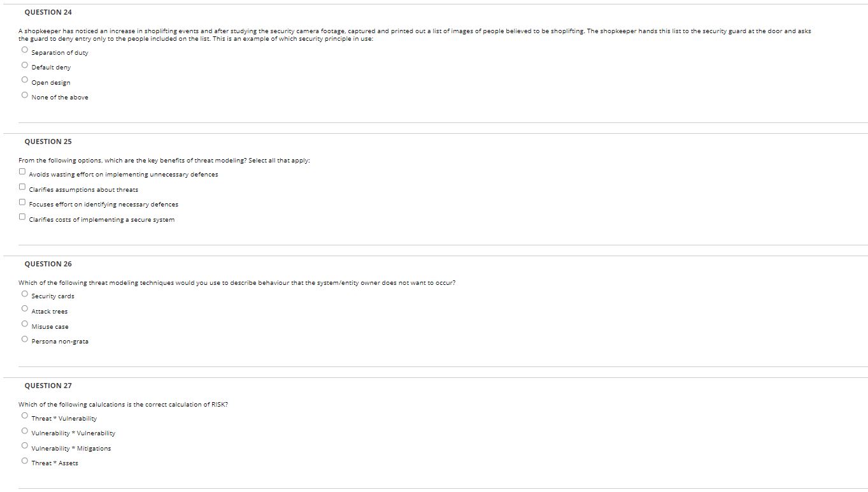Image resolution: width=868 pixels, height=492 pixels.
Task: Check 'Avoids wasting effort on implementing unnecessary defences'
Action: (x=22, y=171)
